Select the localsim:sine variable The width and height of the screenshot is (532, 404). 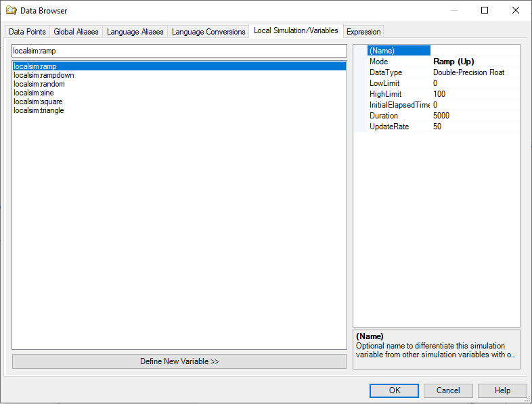coord(34,93)
